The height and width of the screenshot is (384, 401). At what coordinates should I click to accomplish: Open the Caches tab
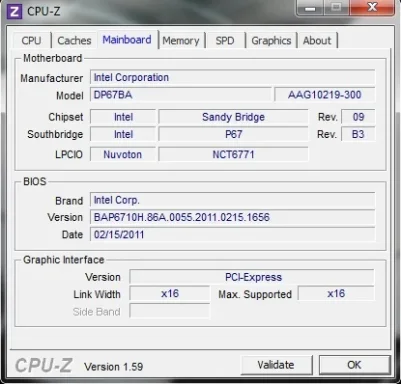tap(74, 41)
